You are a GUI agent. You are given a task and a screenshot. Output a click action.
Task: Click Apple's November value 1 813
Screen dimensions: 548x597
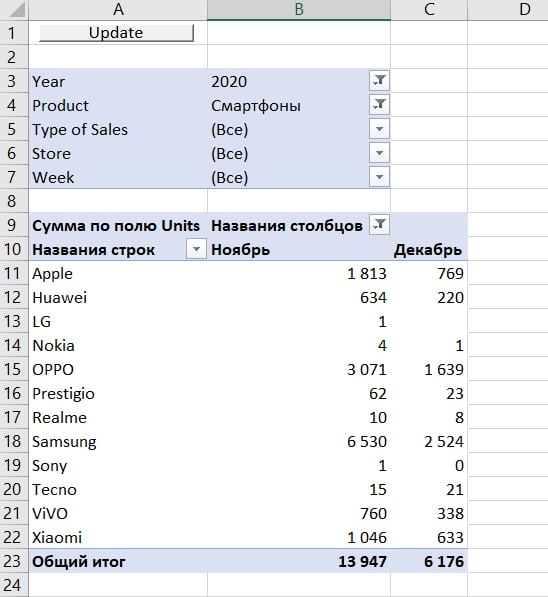coord(299,273)
